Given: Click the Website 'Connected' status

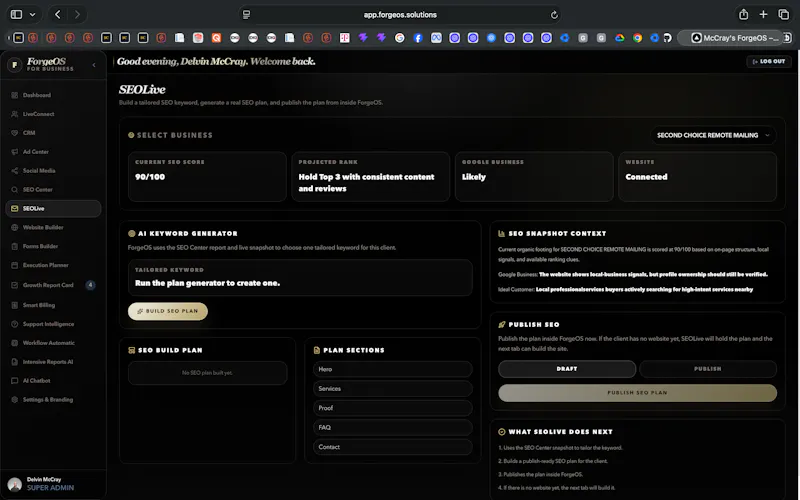Looking at the screenshot, I should coord(646,177).
